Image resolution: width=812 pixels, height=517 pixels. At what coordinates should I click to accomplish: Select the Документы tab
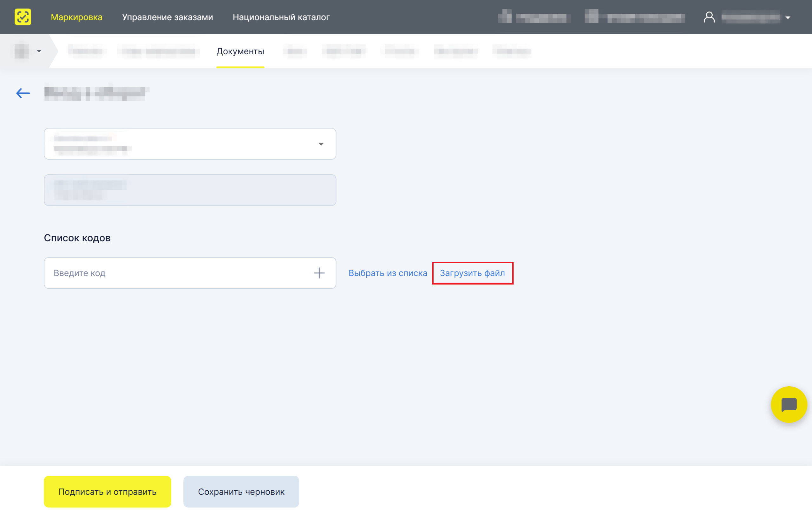point(240,51)
